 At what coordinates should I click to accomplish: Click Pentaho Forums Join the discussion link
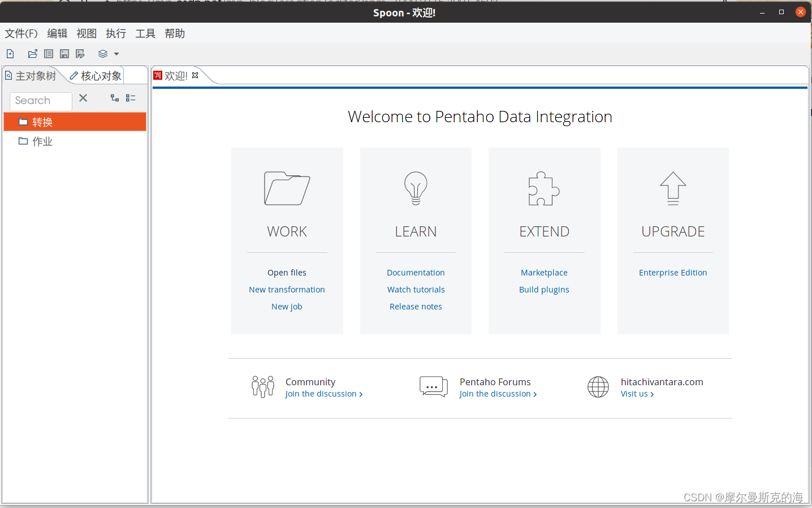pos(498,394)
